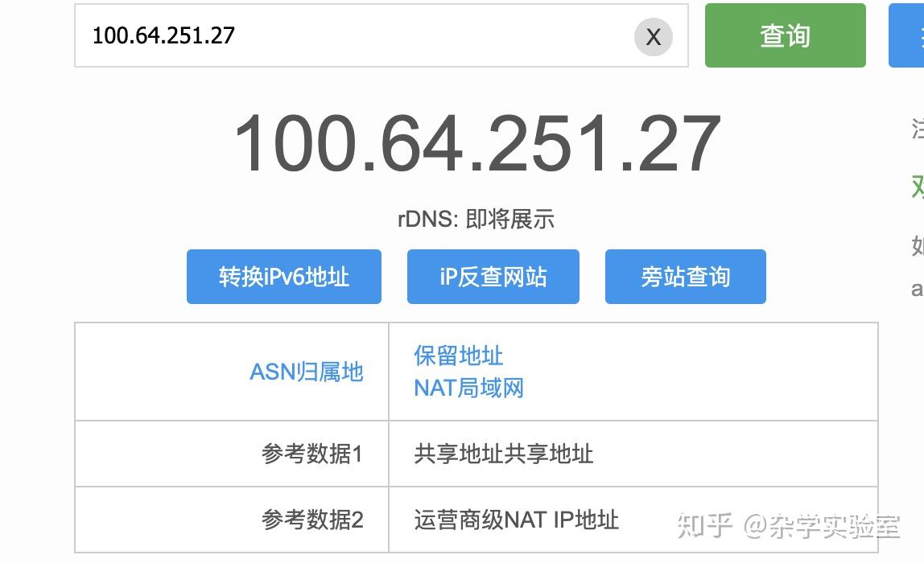Click the 转换IPv6地址 button

click(x=283, y=276)
